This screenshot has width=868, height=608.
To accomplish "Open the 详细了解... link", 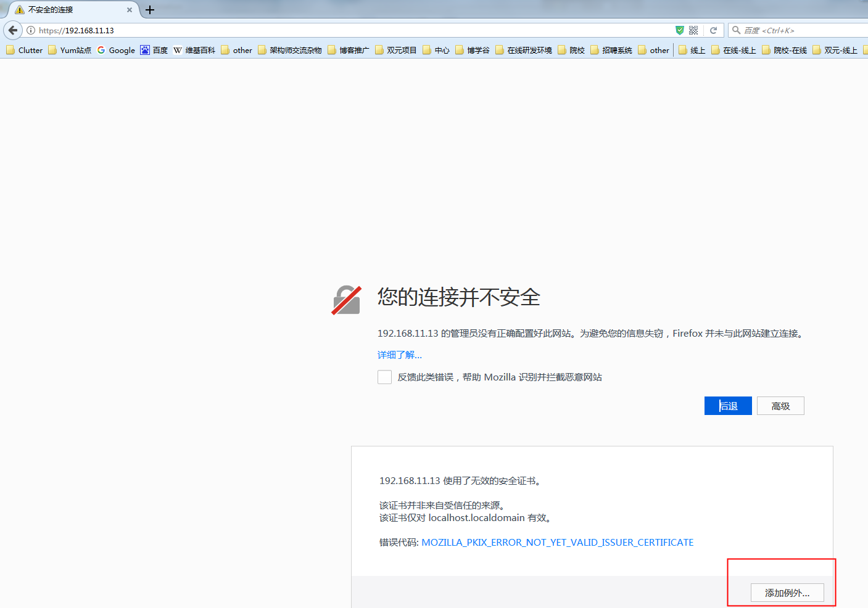I will coord(400,355).
